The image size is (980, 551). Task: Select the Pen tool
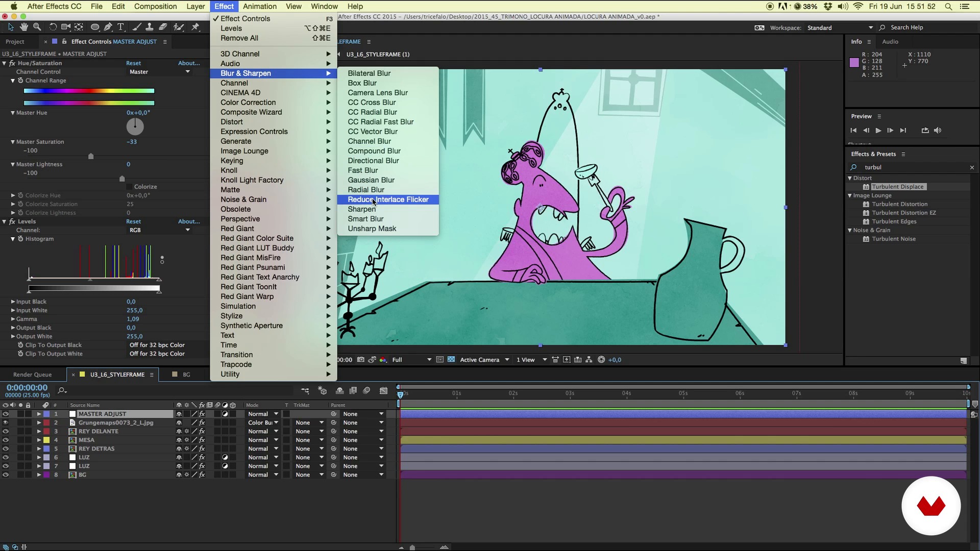click(x=108, y=27)
